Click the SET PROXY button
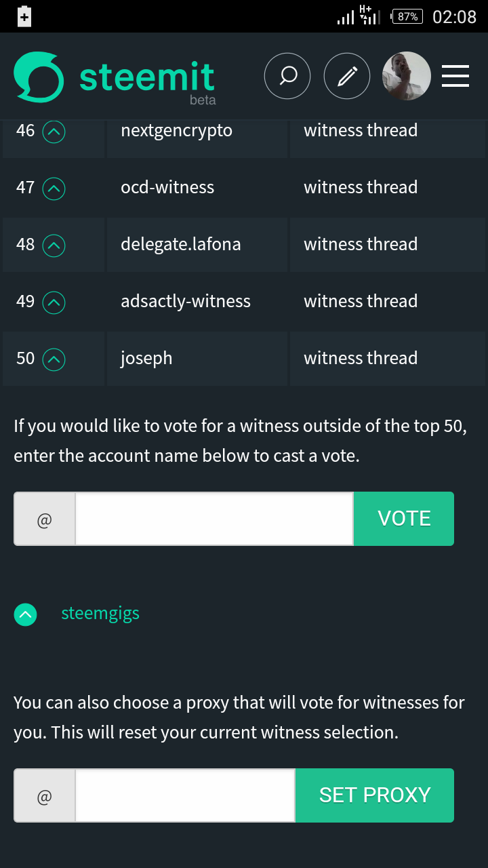The image size is (488, 868). tap(375, 795)
